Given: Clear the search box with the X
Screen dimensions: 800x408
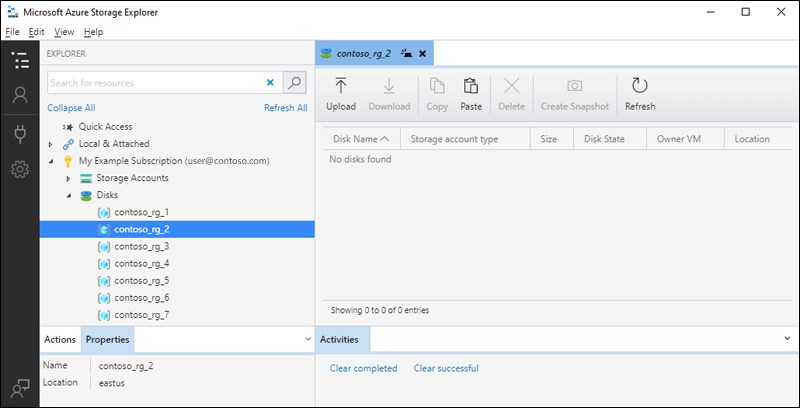Looking at the screenshot, I should click(x=270, y=83).
